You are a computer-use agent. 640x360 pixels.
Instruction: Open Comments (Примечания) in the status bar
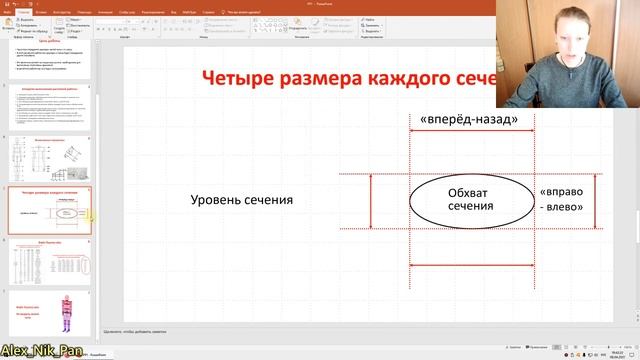click(x=536, y=347)
